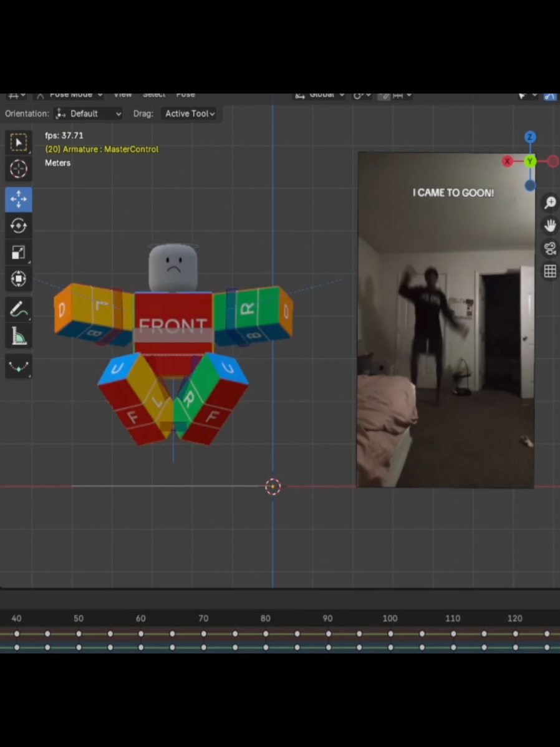Viewport: 560px width, 747px height.
Task: Click the green Y axis gizmo ball
Action: tap(530, 161)
